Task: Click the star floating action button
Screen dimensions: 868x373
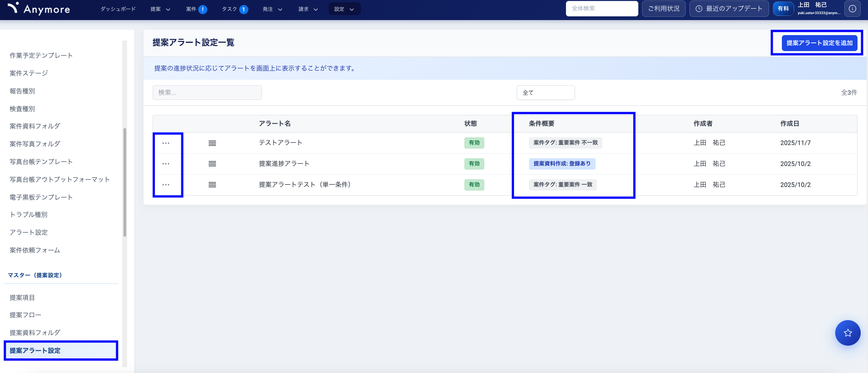Action: pyautogui.click(x=847, y=333)
